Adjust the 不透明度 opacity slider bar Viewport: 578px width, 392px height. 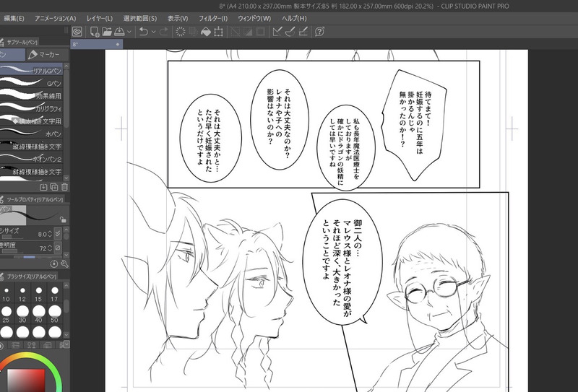point(11,251)
